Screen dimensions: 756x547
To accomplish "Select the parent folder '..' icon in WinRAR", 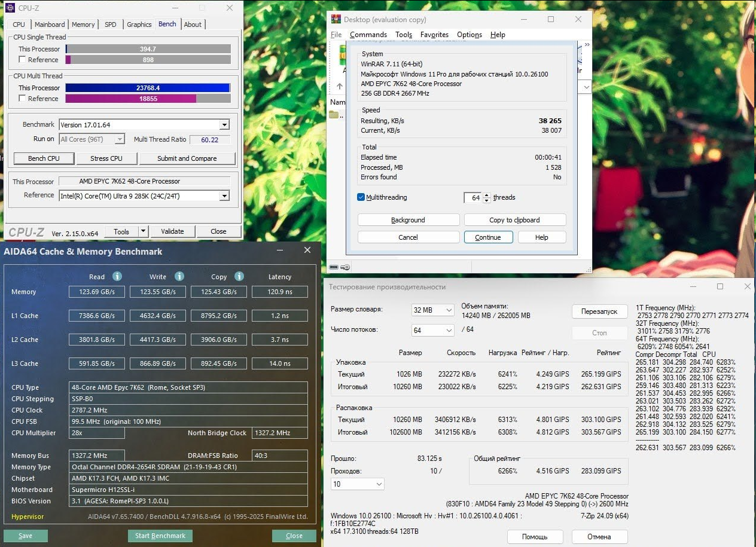I will tap(334, 115).
